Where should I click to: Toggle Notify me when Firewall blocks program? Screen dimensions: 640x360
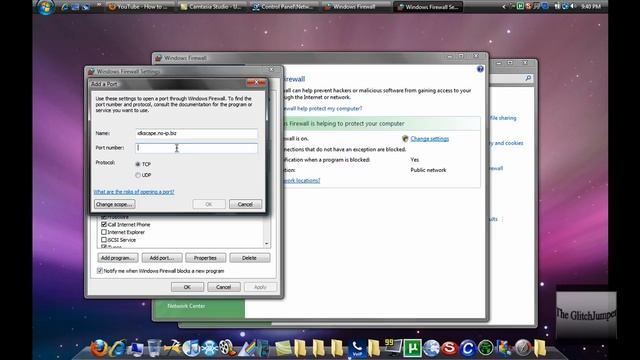[100, 271]
